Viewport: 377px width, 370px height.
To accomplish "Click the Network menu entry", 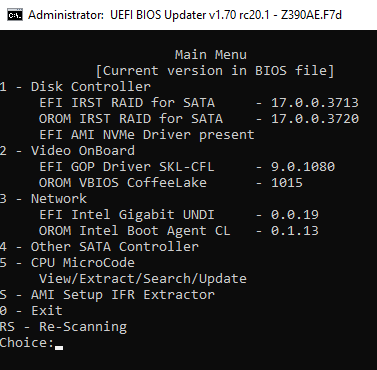I will [43, 199].
